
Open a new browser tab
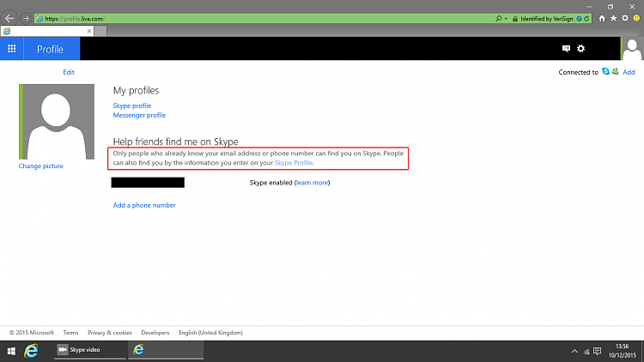coord(100,31)
